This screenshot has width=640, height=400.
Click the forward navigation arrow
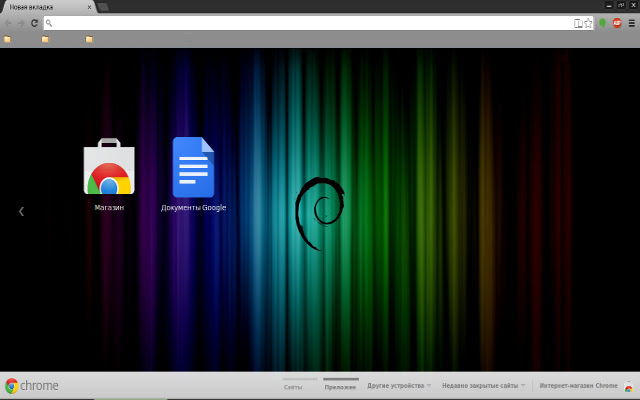(21, 23)
